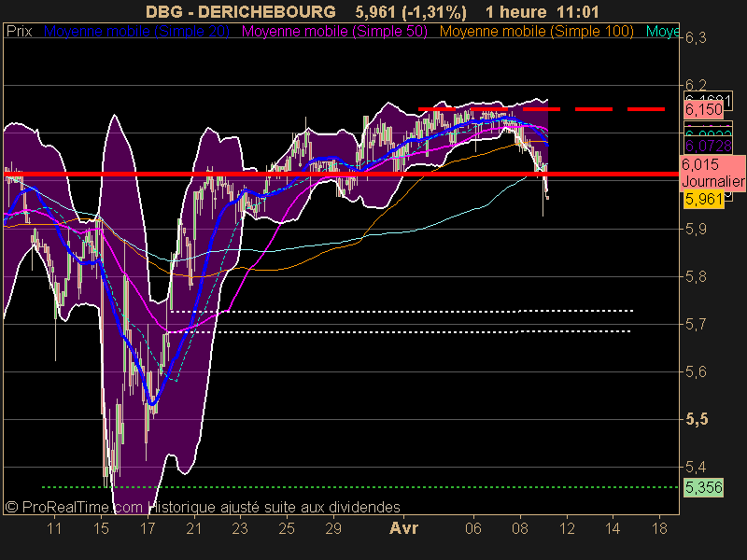Click the 23 date label on time axis
Viewport: 747px width, 560px height.
(x=240, y=528)
